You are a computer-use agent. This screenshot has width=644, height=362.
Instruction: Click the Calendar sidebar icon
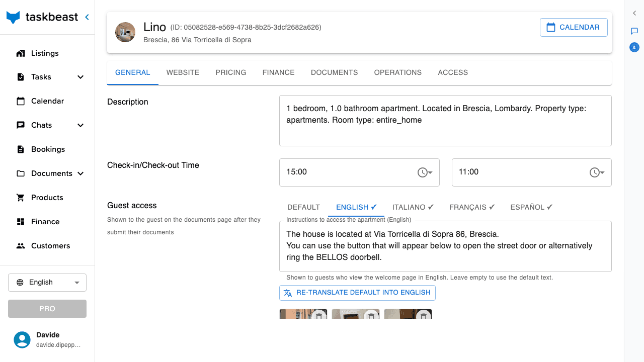pos(21,101)
